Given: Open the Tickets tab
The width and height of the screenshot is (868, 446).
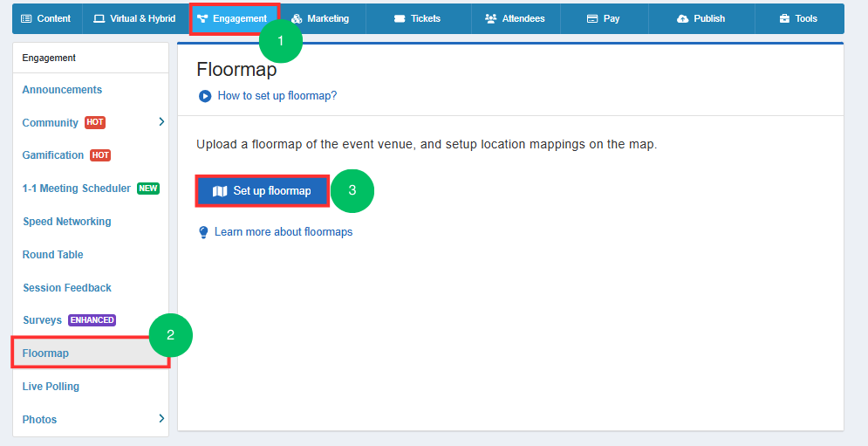Looking at the screenshot, I should point(419,18).
